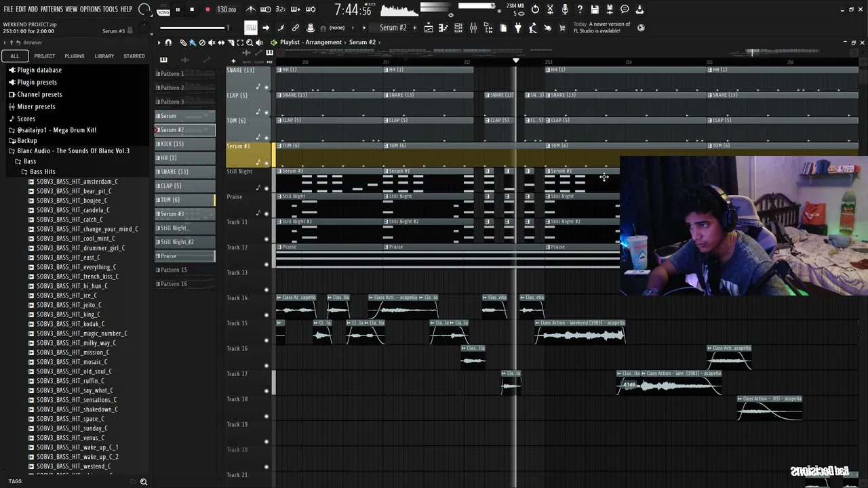Viewport: 868px width, 488px height.
Task: Toggle Pattern/Song mode switch
Action: [x=163, y=11]
